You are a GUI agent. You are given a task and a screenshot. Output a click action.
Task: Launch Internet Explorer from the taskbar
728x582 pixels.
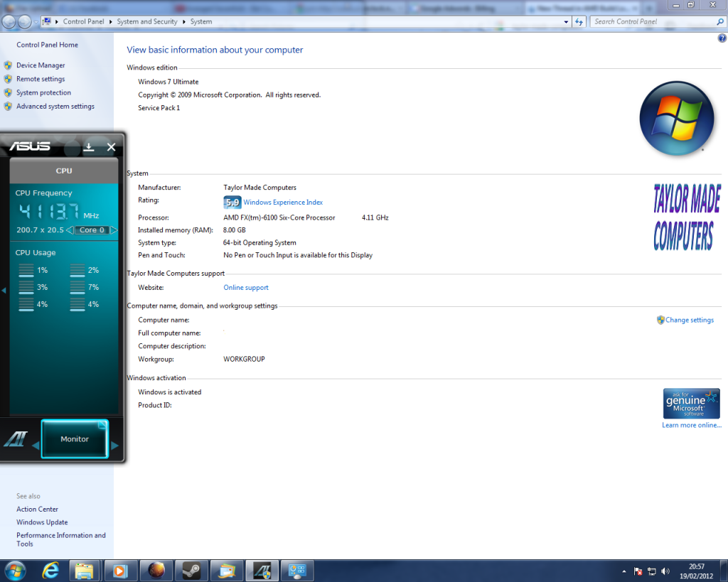[50, 571]
